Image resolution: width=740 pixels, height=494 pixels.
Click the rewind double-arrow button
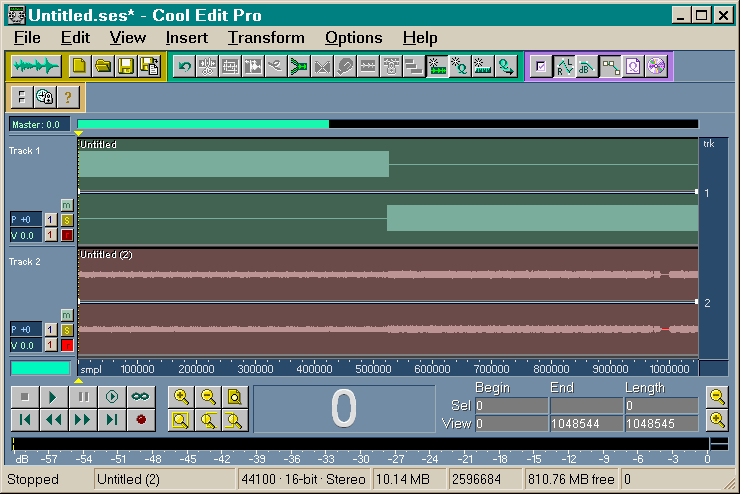[x=54, y=419]
